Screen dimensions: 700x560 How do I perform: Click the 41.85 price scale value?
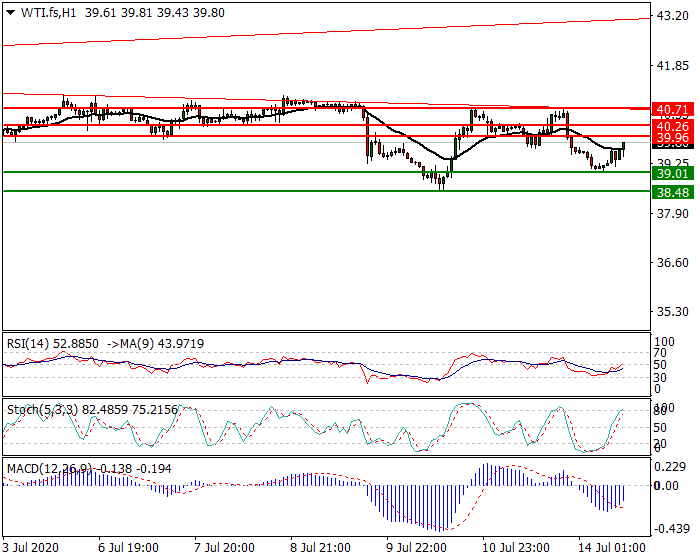(x=672, y=66)
